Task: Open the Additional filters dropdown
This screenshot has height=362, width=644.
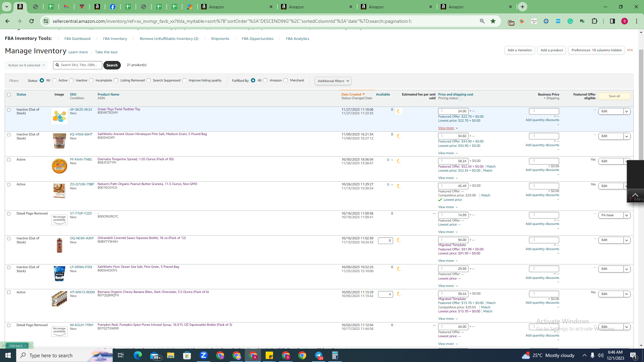Action: point(333,81)
